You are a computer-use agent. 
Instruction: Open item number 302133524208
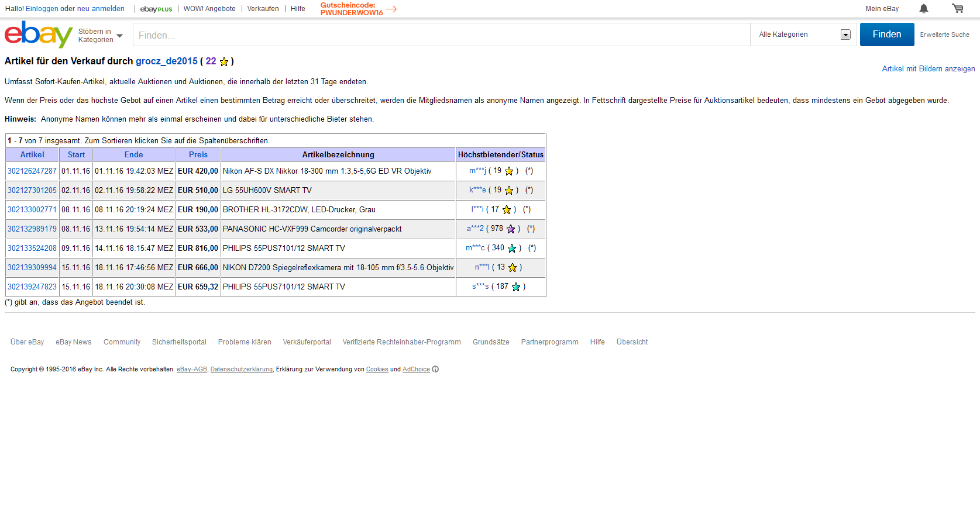[x=32, y=249]
